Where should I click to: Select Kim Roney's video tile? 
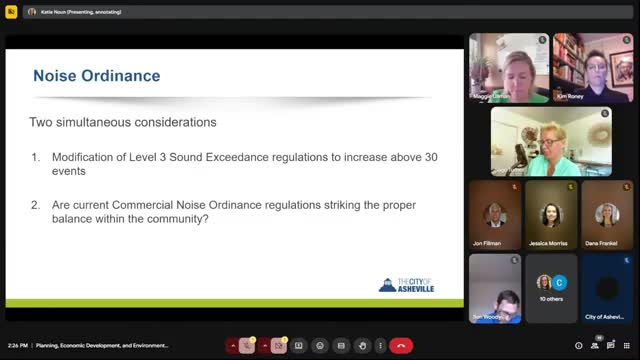[x=593, y=68]
